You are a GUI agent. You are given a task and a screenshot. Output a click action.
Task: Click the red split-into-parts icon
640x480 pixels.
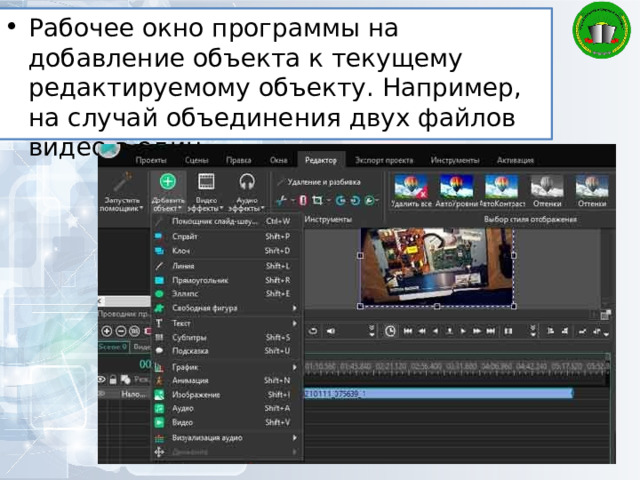pyautogui.click(x=303, y=200)
